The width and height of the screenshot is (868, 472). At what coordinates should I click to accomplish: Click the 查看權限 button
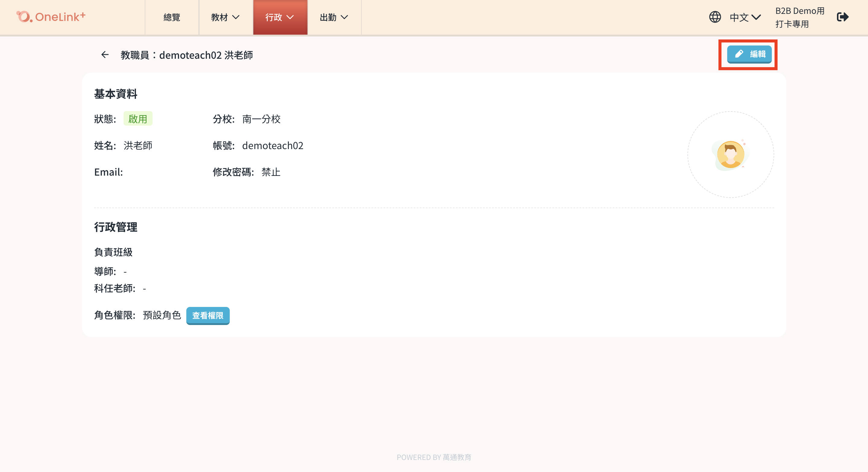tap(207, 315)
